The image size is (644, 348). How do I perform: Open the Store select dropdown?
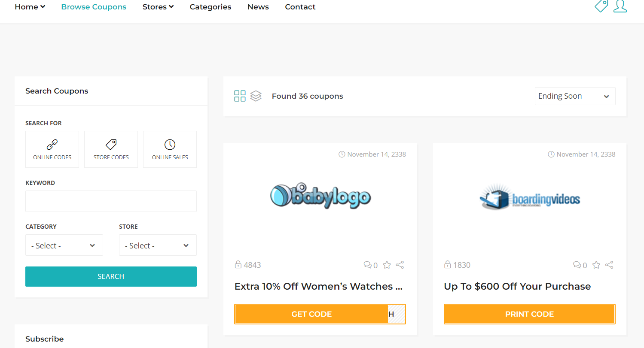click(158, 245)
